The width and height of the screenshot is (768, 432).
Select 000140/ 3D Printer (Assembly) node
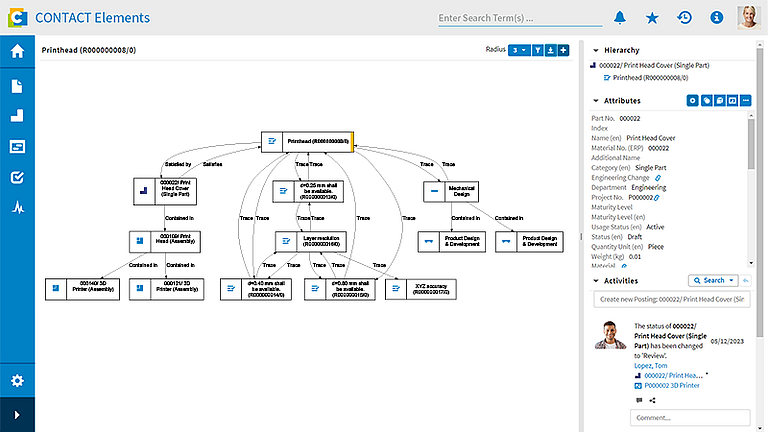tap(82, 289)
